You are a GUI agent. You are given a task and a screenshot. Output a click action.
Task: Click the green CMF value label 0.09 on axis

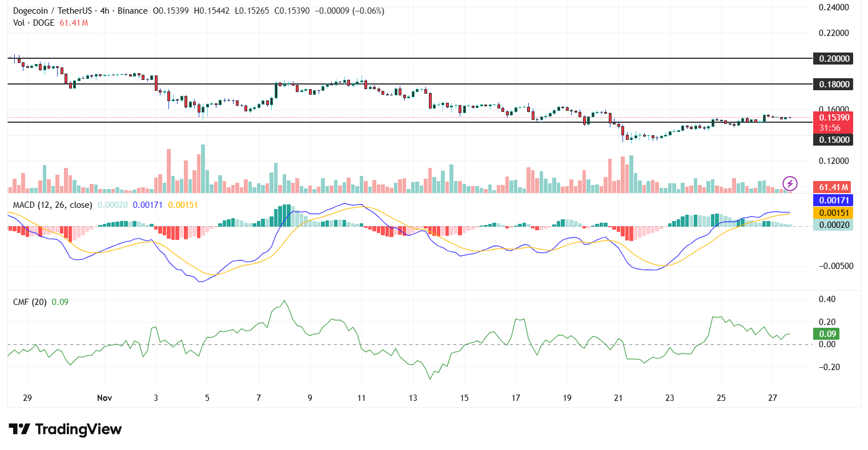tap(827, 334)
